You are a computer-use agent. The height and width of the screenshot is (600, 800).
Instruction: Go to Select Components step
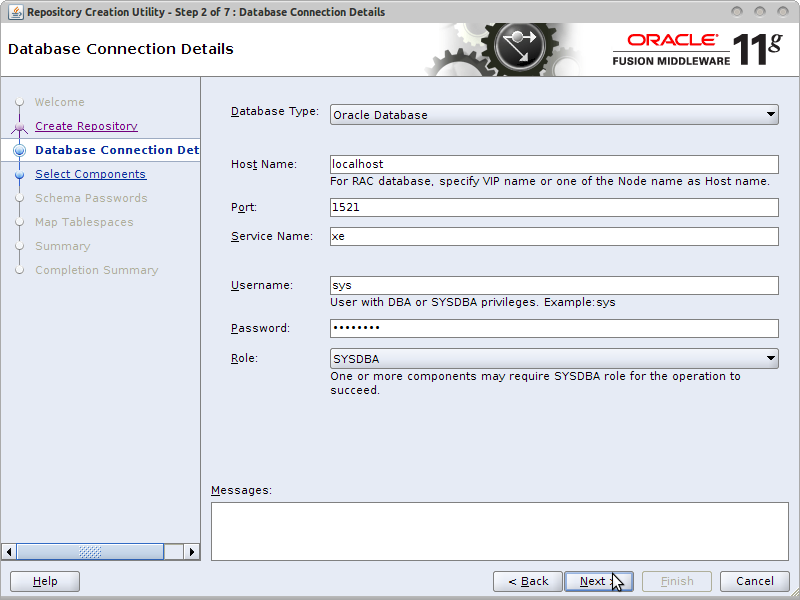click(90, 174)
